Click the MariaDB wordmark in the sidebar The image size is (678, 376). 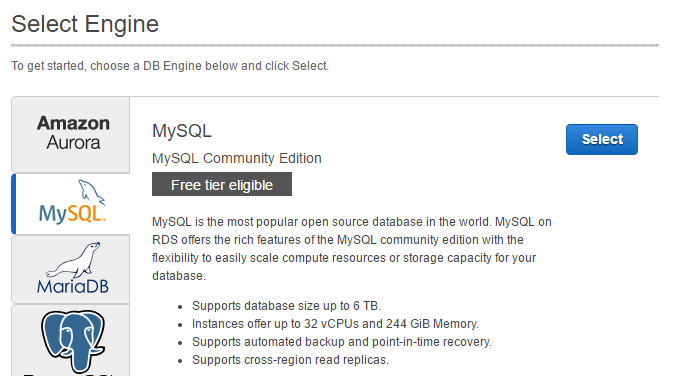73,286
